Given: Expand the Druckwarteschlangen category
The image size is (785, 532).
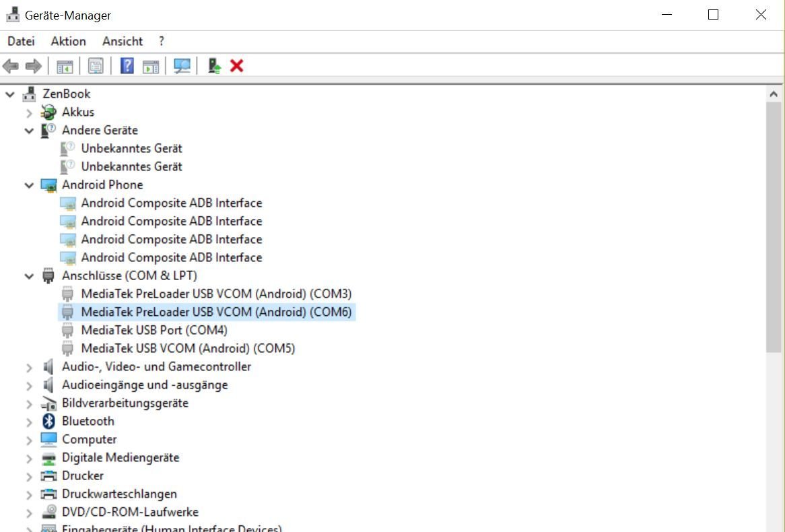Looking at the screenshot, I should 29,495.
